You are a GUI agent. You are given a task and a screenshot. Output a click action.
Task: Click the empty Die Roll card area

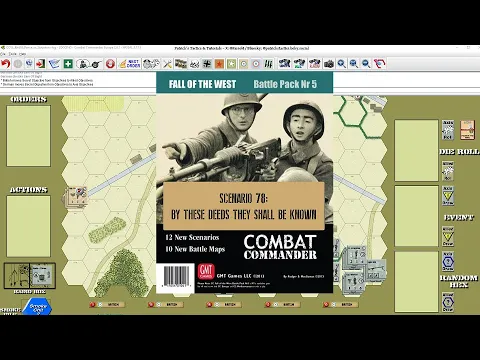(416, 150)
